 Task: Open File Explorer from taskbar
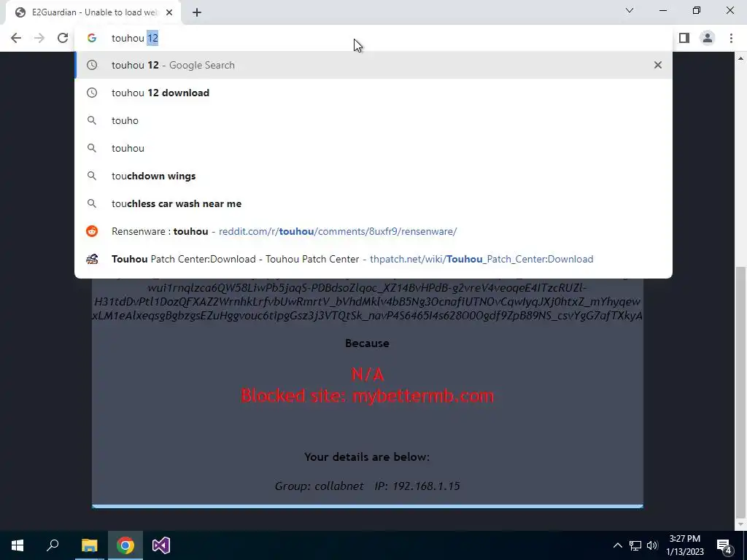point(89,545)
